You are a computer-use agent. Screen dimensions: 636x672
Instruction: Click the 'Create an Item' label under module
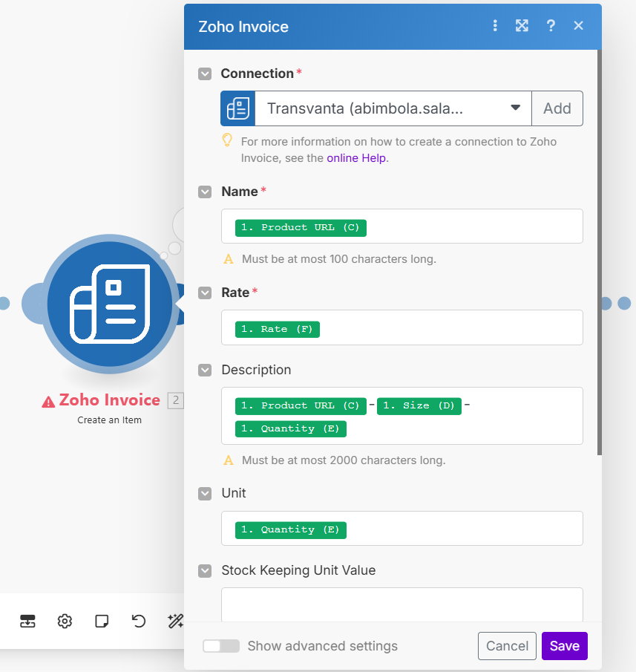point(109,420)
